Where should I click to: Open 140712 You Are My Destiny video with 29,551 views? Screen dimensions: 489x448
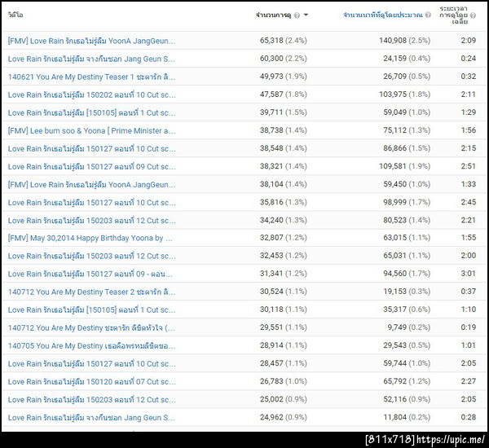91,327
